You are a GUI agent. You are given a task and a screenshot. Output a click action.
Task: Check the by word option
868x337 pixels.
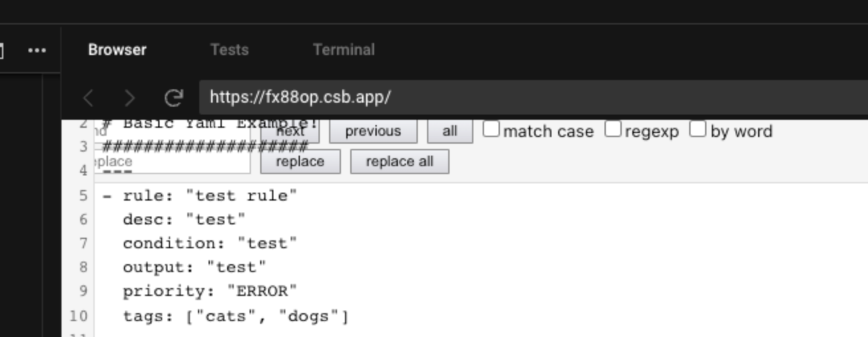698,130
